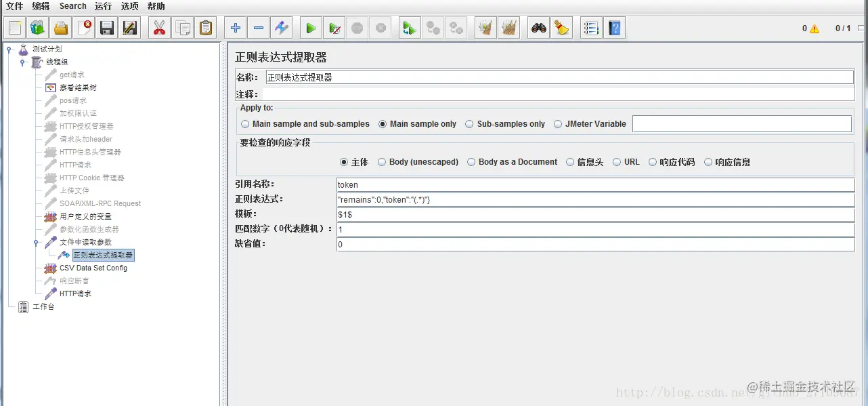
Task: Choose the Sub-samples only option
Action: (x=505, y=124)
